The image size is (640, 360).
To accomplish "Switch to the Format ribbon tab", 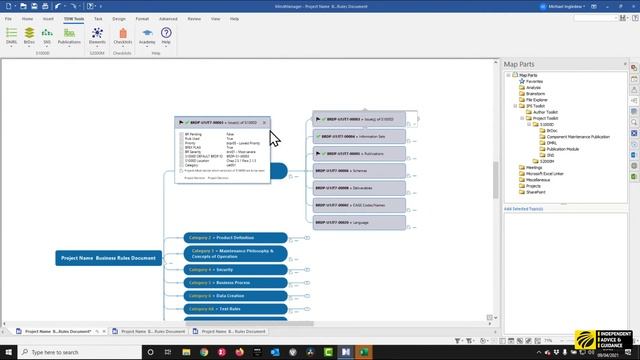I will (142, 19).
